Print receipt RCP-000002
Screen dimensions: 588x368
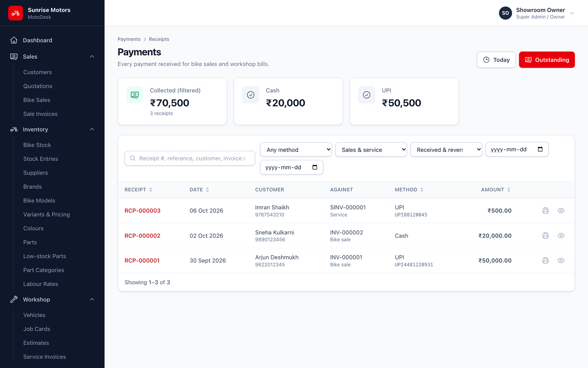point(545,236)
